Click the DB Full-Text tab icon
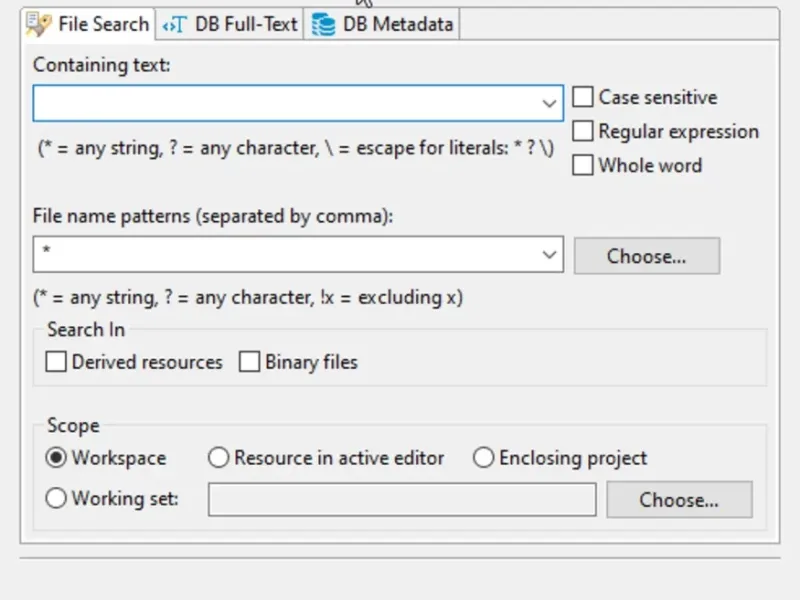This screenshot has height=600, width=800. (x=174, y=24)
